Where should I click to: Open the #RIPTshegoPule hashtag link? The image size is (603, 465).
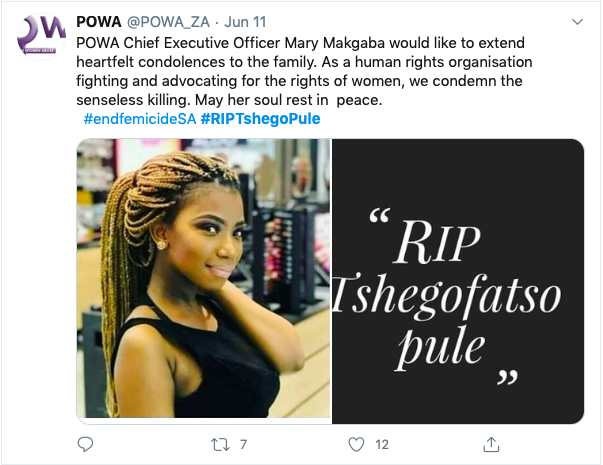click(260, 119)
